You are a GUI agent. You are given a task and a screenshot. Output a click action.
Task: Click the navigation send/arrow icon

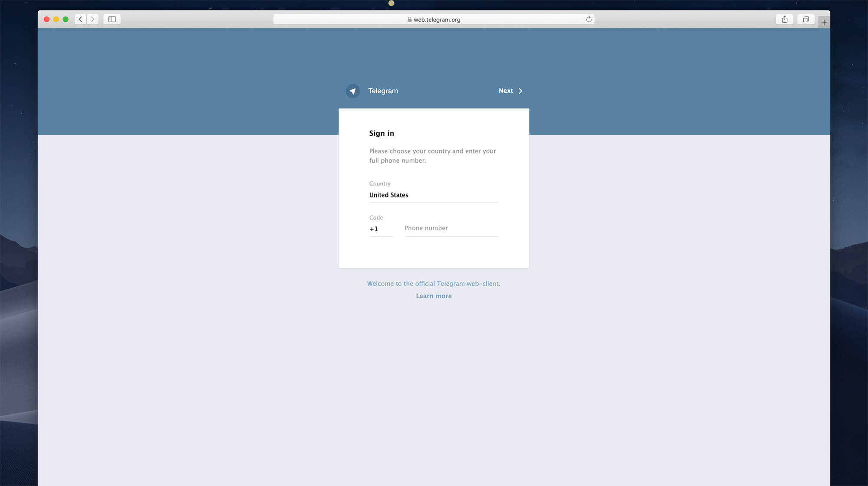(352, 91)
